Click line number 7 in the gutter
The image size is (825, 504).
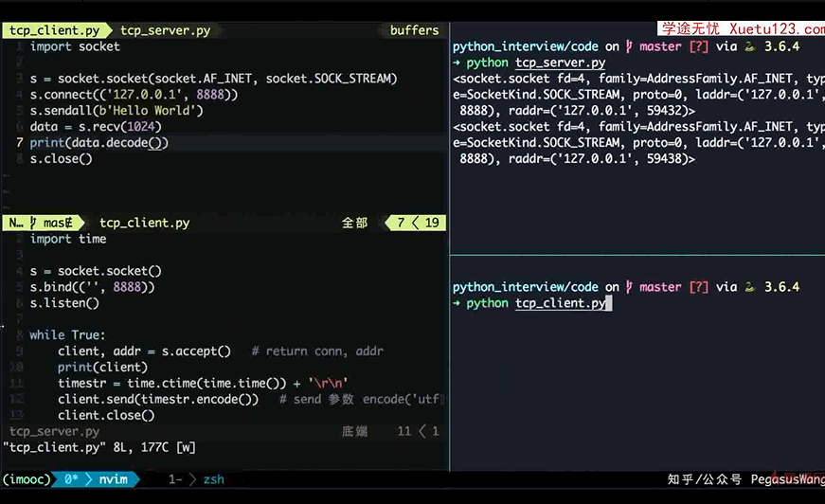coord(20,142)
